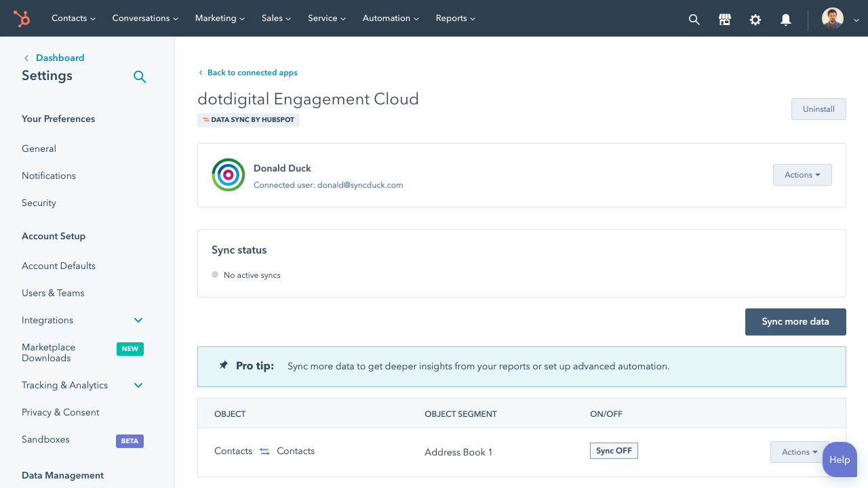Open global search in the top navigation
This screenshot has width=868, height=488.
click(694, 19)
